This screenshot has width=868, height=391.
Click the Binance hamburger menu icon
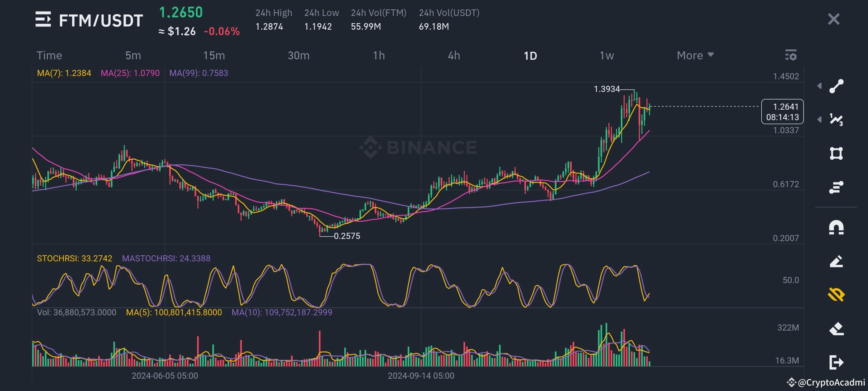(43, 20)
